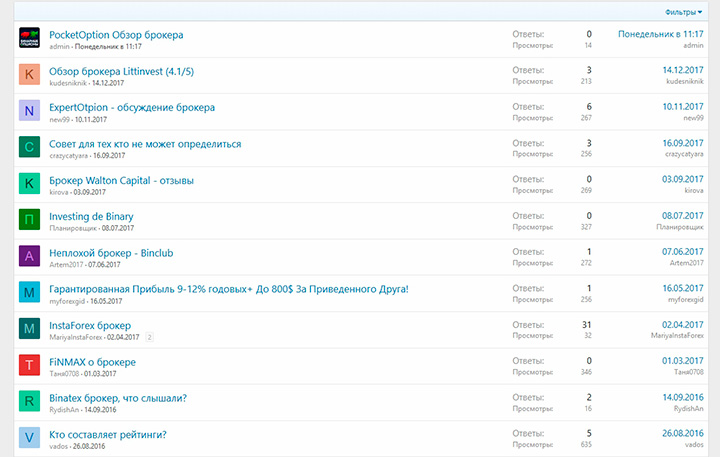Open Кто составляет рейтинги? topic
The height and width of the screenshot is (457, 720).
pyautogui.click(x=107, y=434)
